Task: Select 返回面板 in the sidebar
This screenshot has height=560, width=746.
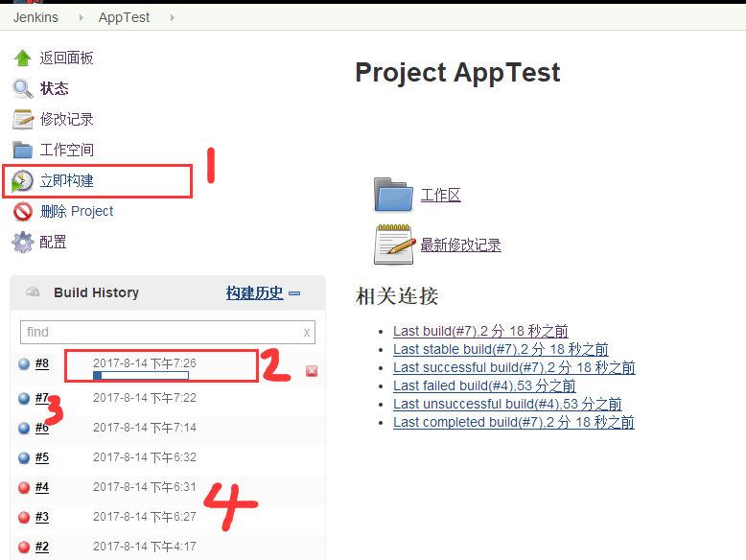Action: point(66,58)
